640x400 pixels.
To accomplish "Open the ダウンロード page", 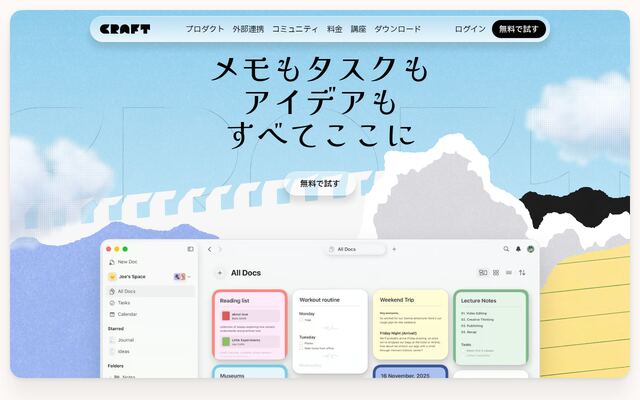I will (398, 29).
